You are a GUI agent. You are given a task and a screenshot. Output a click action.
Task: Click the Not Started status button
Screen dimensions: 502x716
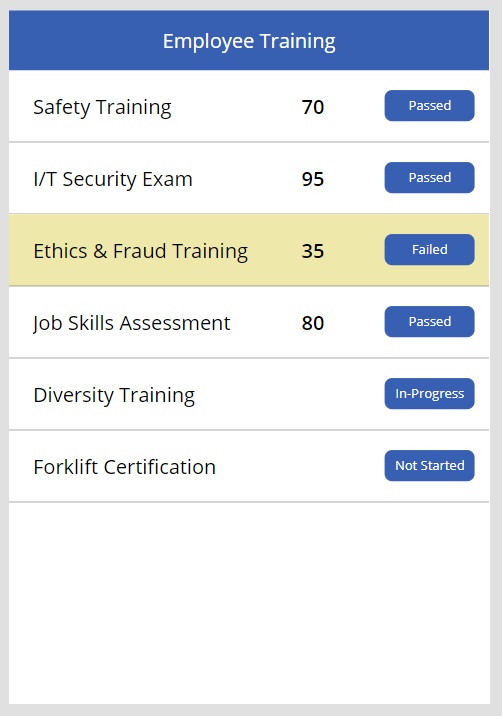click(x=429, y=466)
